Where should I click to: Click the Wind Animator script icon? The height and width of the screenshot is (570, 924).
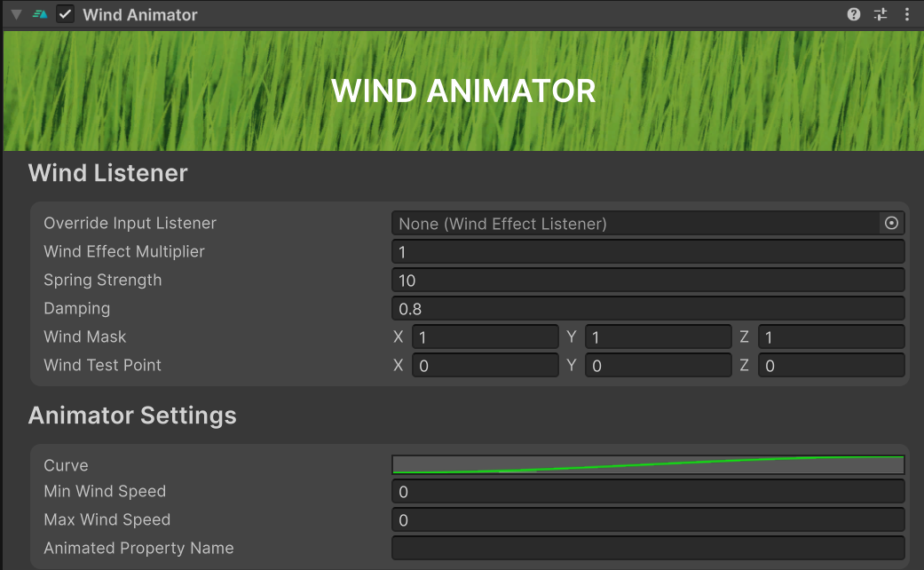40,14
